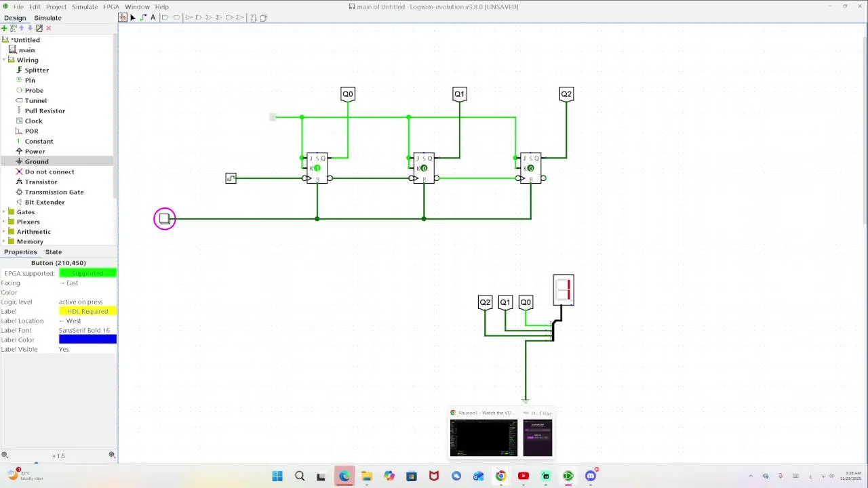Collapse the Wiring library folder
868x488 pixels.
pos(4,60)
